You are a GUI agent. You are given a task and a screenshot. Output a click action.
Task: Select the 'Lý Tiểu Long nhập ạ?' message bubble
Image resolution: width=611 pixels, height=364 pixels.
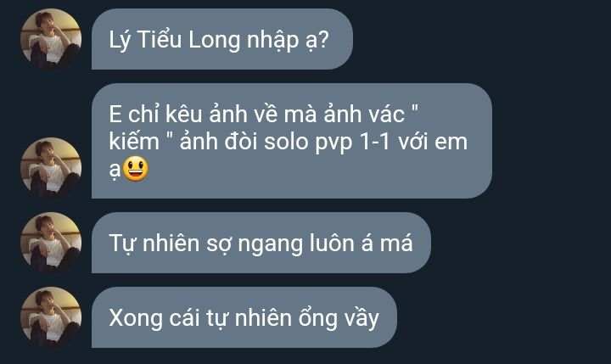pos(222,39)
